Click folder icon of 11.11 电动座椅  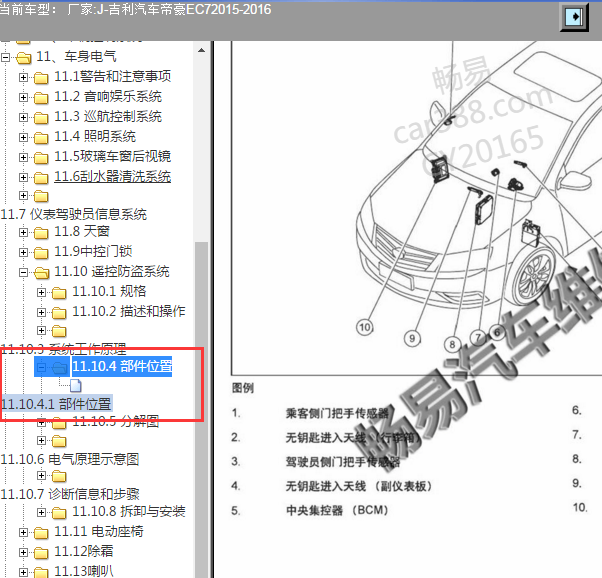tap(41, 533)
